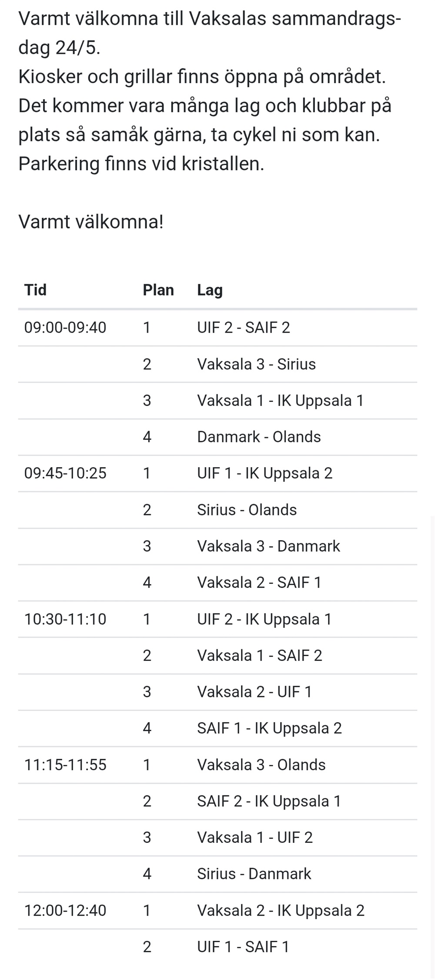
Task: Click the Lag column header
Action: [x=210, y=290]
